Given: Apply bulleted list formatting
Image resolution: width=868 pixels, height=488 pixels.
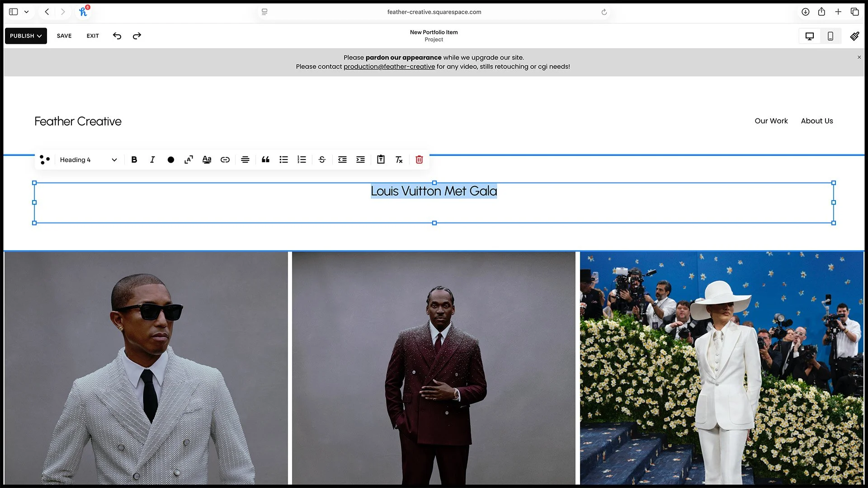Looking at the screenshot, I should [283, 160].
